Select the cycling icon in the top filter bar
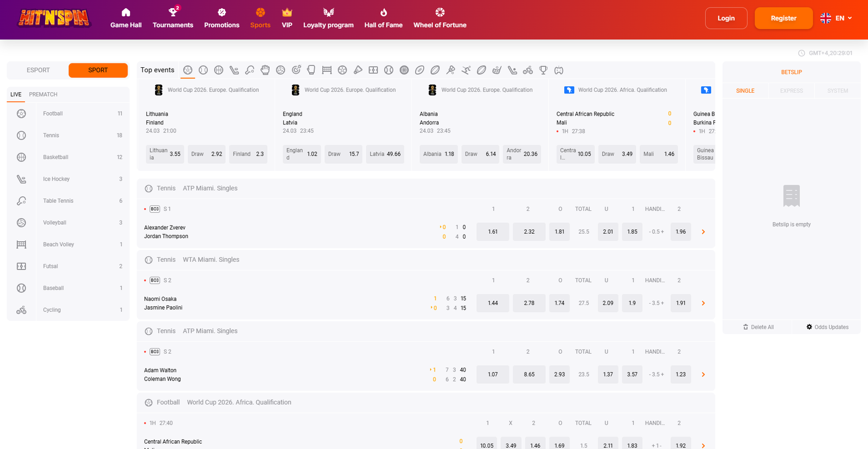The height and width of the screenshot is (449, 868). click(528, 70)
